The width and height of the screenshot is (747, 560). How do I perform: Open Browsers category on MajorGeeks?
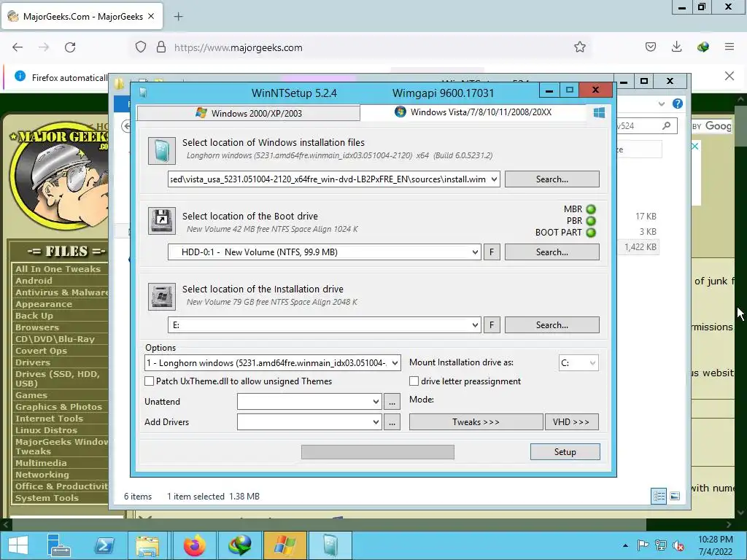click(x=36, y=327)
